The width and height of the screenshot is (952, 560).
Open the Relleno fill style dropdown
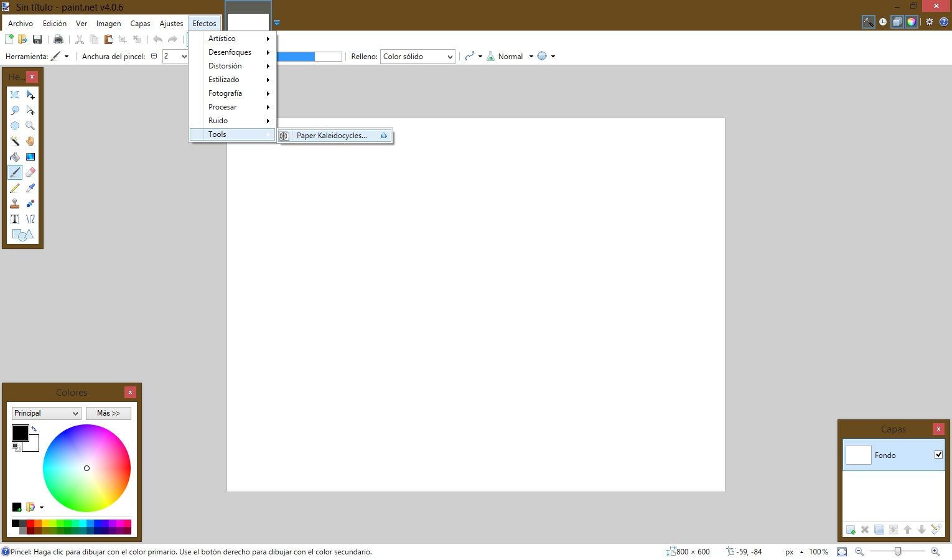418,57
